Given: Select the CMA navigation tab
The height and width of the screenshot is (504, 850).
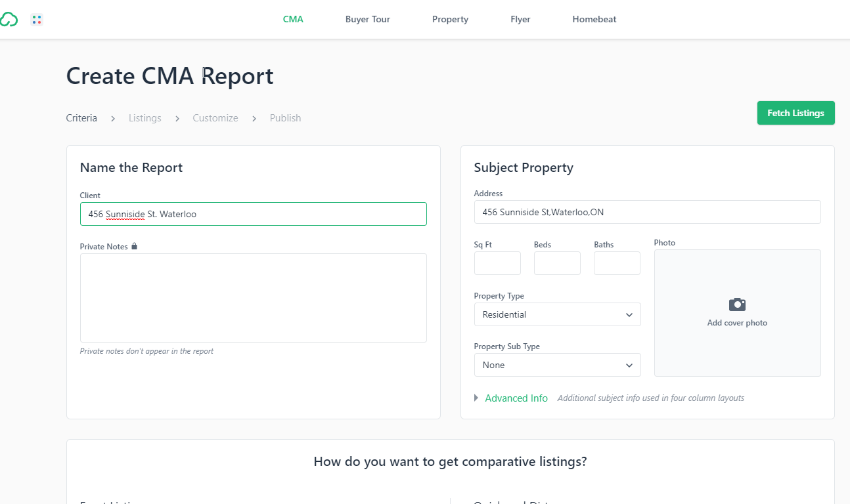Looking at the screenshot, I should [x=293, y=19].
